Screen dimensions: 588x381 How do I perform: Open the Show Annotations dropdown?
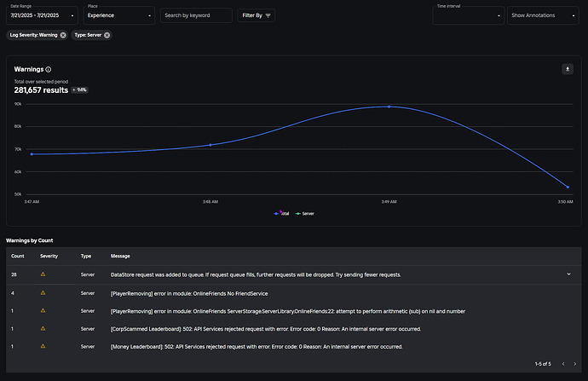[542, 15]
